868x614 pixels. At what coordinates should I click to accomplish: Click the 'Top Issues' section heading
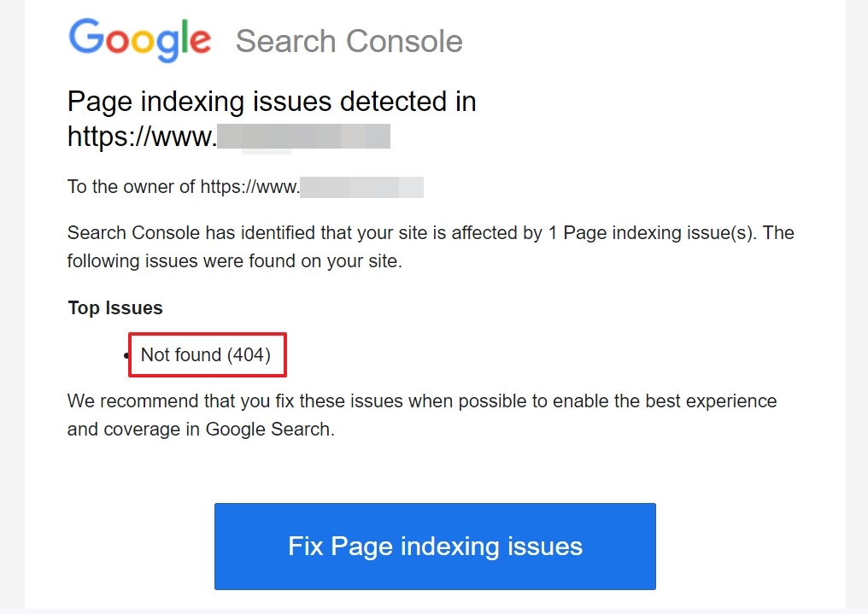point(114,307)
